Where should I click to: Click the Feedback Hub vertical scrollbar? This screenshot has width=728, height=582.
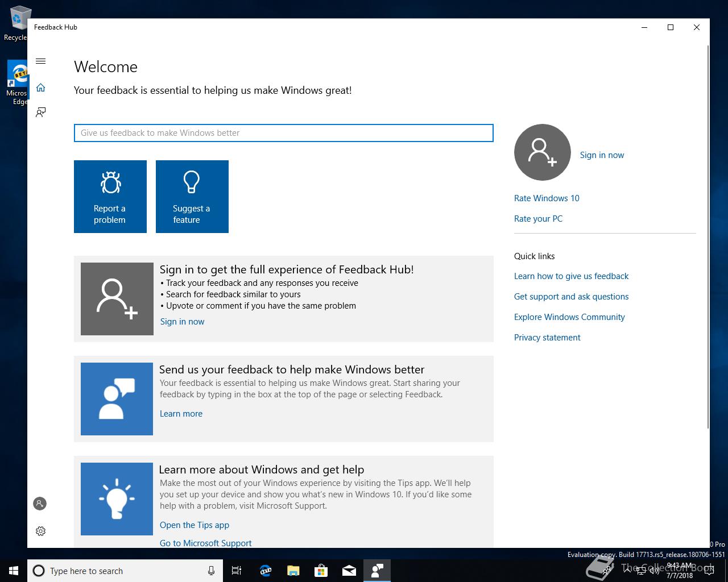point(708,236)
